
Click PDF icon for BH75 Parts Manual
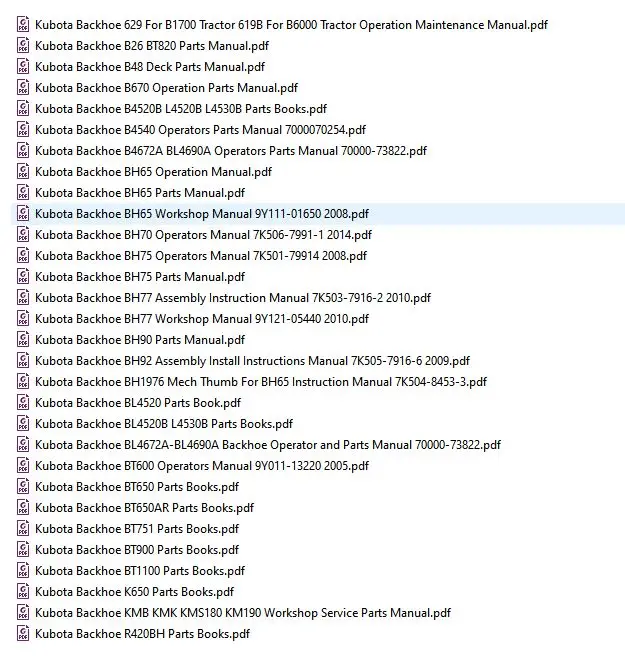pos(23,277)
